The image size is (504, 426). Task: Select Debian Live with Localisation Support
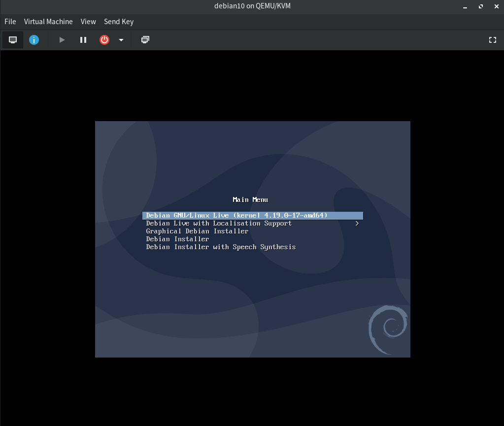[219, 224]
